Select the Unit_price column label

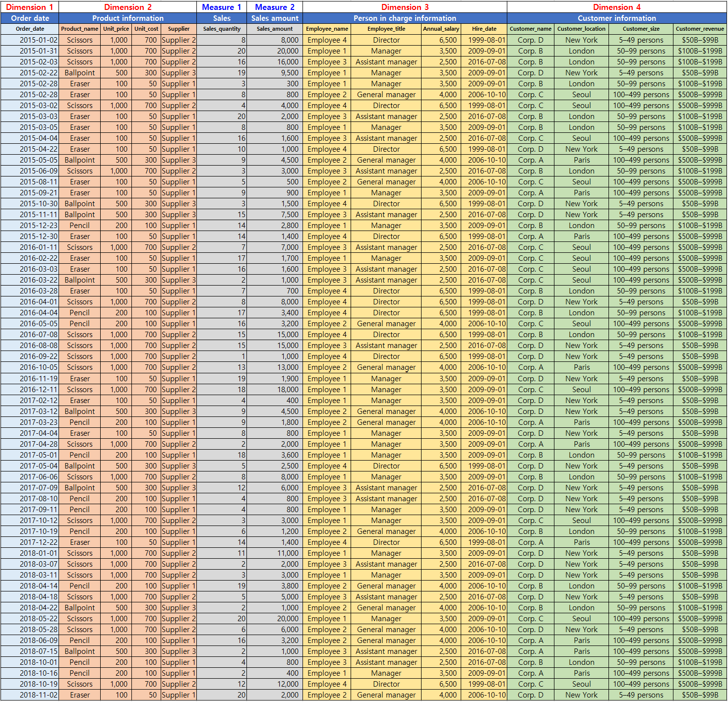pyautogui.click(x=116, y=29)
